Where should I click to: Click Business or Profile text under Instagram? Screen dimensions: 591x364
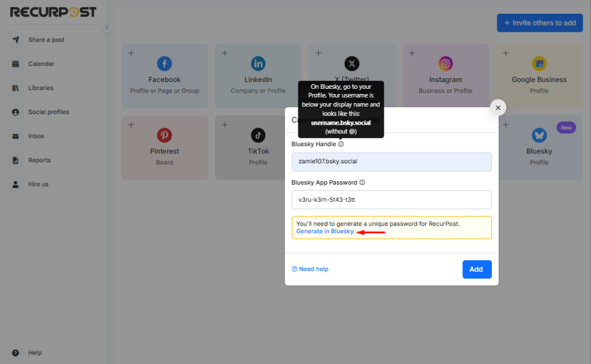point(446,91)
